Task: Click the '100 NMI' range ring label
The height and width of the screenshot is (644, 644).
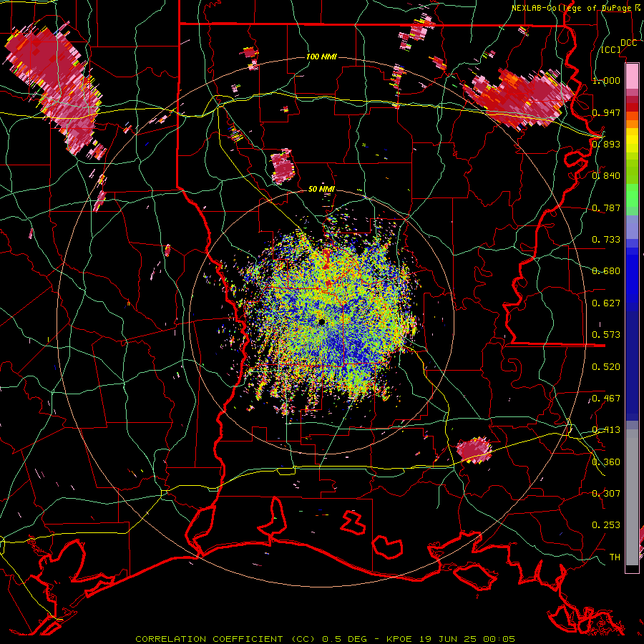Action: (x=321, y=57)
